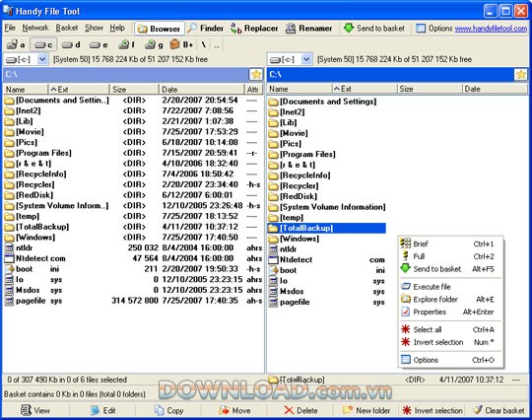The width and height of the screenshot is (532, 420).
Task: Switch to drive a in the drive bar
Action: [16, 44]
